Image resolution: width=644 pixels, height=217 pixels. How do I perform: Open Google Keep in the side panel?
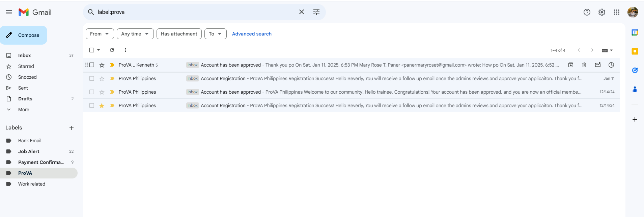click(635, 51)
